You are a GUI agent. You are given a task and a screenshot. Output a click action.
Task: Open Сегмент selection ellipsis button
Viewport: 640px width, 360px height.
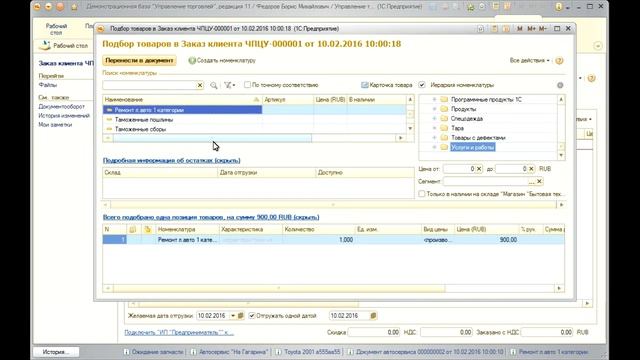tap(531, 181)
